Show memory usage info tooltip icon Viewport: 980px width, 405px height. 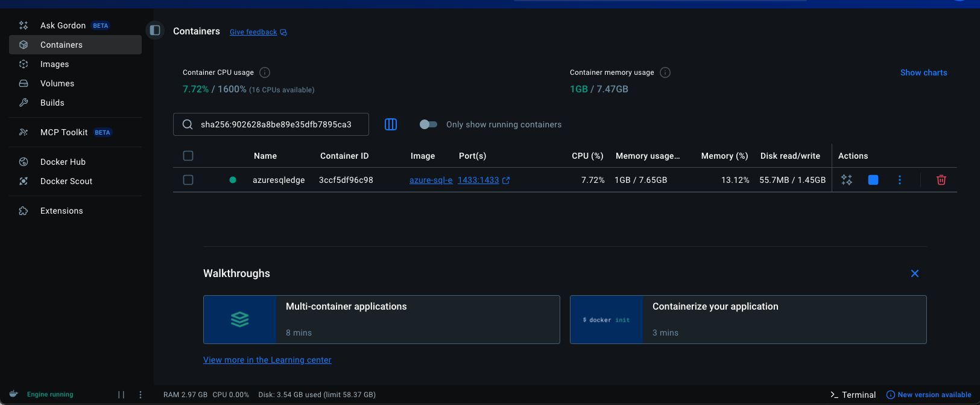pos(665,72)
